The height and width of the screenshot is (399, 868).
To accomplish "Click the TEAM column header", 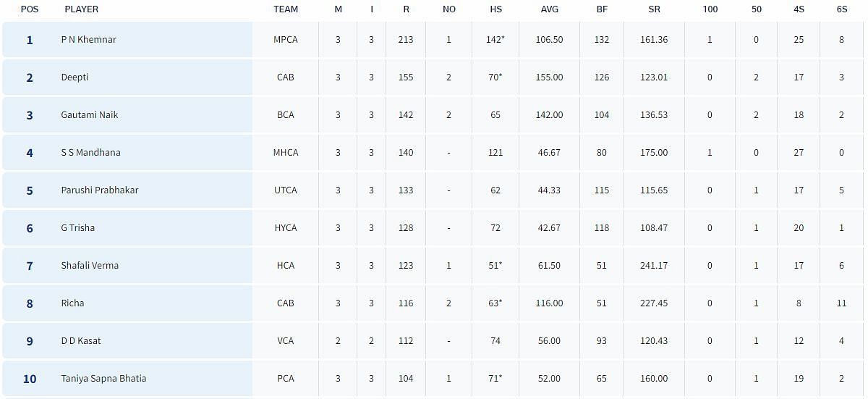I will (x=286, y=9).
